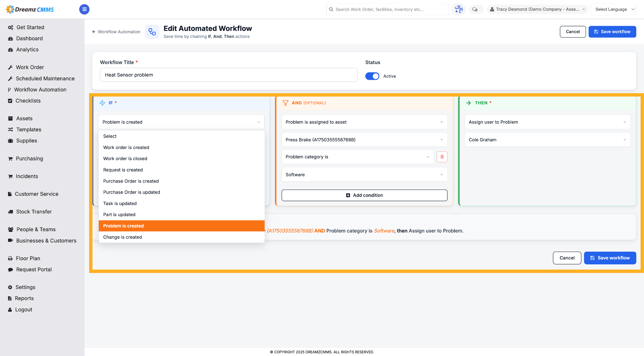Viewport: 644px width, 356px height.
Task: Choose 'Purchase Order is created' option
Action: (181, 181)
